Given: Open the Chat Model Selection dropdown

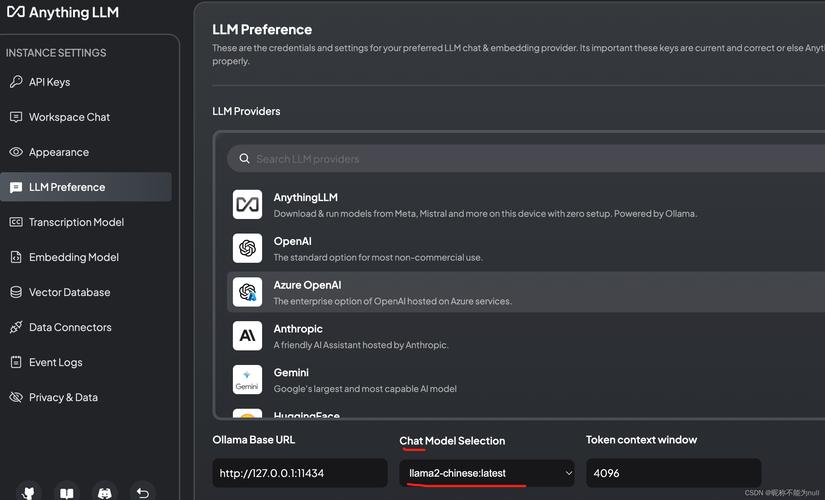Looking at the screenshot, I should tap(487, 473).
